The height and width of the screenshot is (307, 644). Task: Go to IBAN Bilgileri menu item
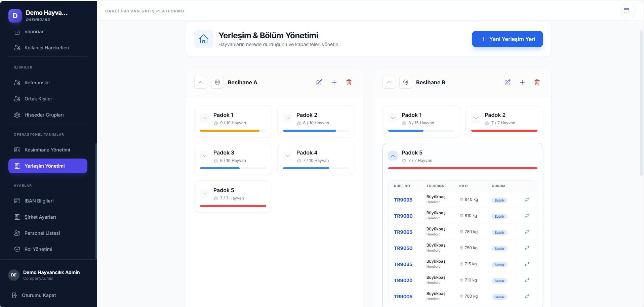(x=39, y=201)
